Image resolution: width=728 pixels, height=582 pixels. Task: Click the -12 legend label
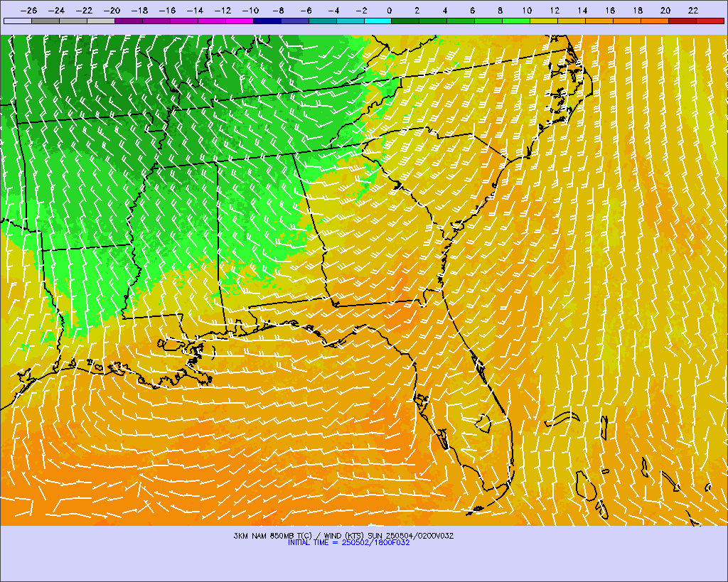click(223, 11)
